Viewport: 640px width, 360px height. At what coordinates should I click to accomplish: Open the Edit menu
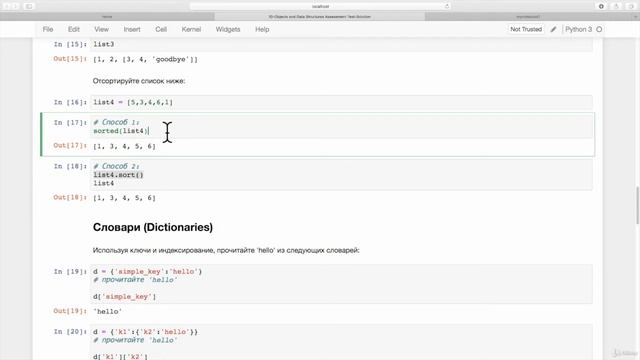click(x=74, y=29)
